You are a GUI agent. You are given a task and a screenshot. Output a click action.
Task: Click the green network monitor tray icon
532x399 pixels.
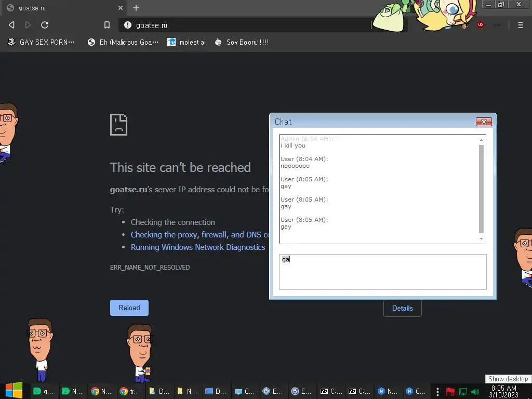point(463,392)
